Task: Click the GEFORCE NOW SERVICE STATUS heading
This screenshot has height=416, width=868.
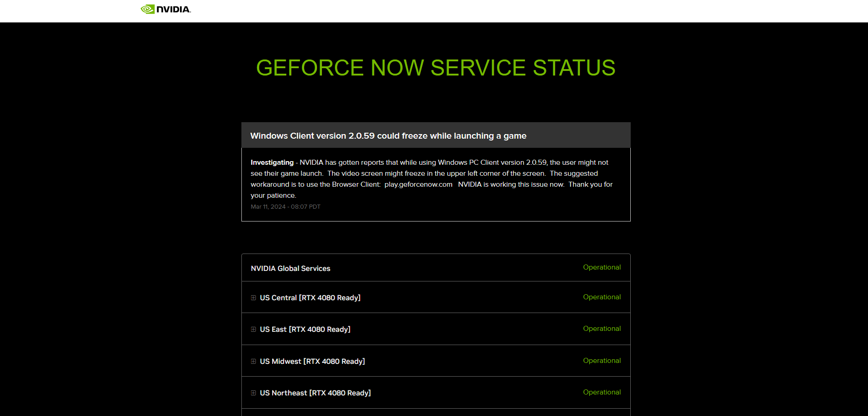Action: (x=435, y=68)
